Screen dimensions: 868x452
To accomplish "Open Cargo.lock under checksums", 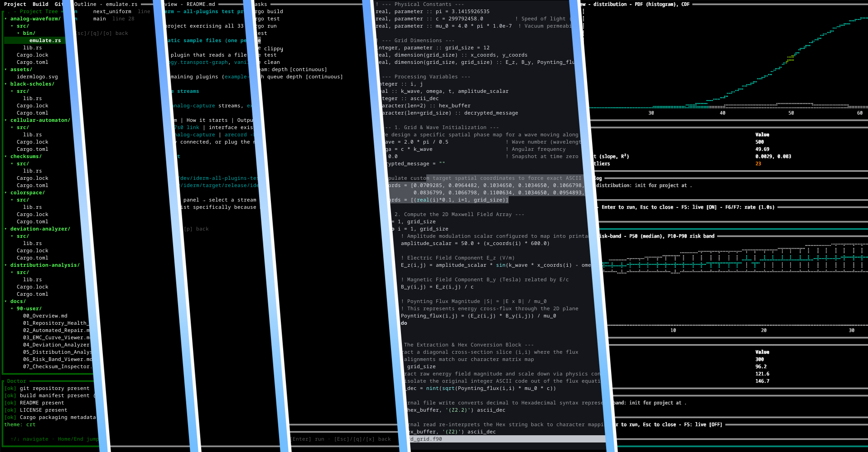I will [x=32, y=178].
